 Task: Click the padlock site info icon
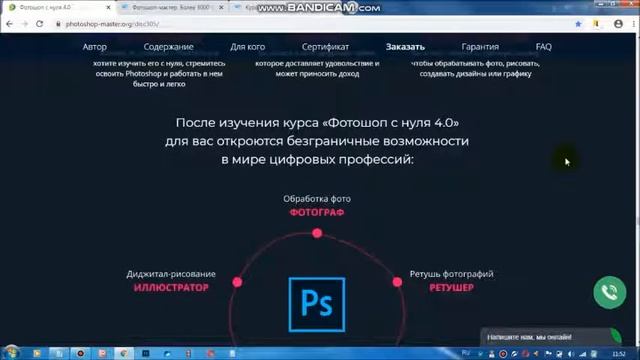click(58, 24)
